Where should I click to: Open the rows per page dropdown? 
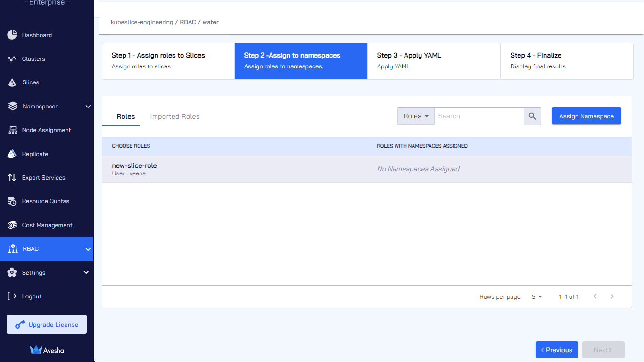tap(537, 297)
